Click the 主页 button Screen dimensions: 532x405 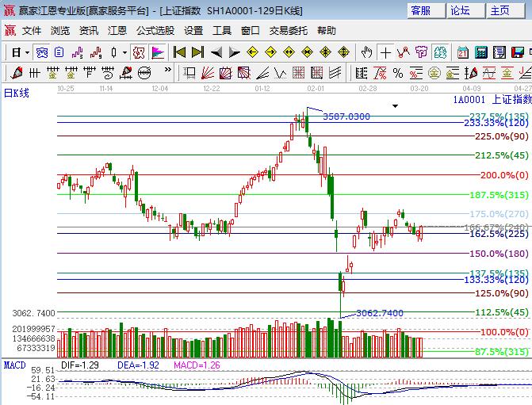[x=500, y=10]
